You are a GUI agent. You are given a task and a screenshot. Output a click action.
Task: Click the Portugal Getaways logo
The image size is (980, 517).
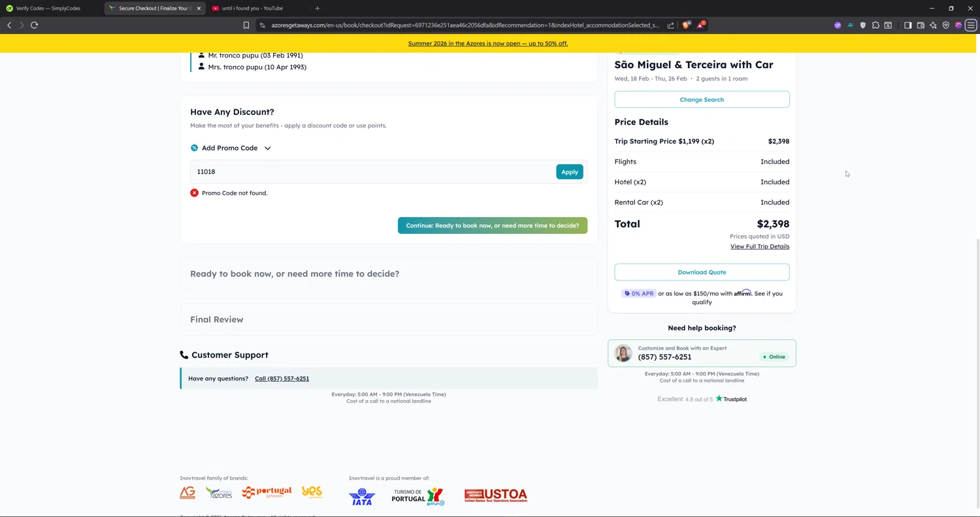click(x=267, y=492)
